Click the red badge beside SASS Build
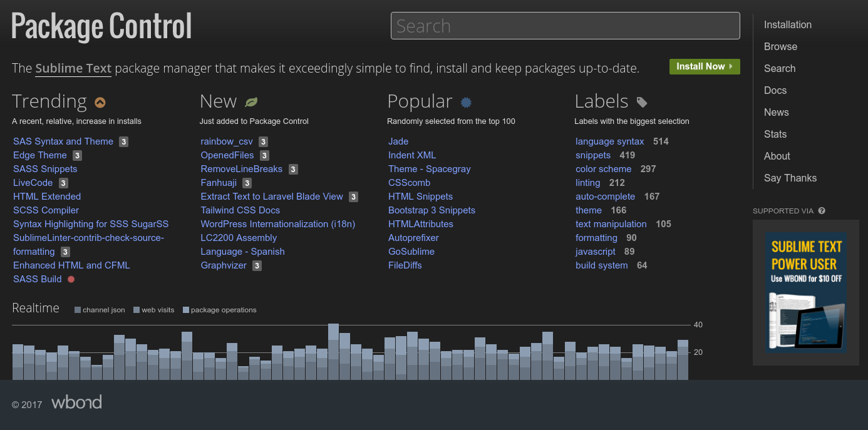Screen dimensions: 868x430 [x=71, y=279]
